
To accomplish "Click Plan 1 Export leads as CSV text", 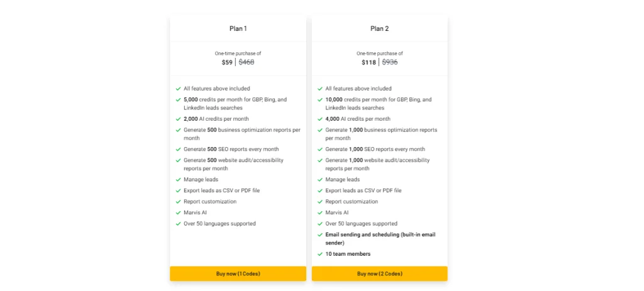I will [x=221, y=190].
